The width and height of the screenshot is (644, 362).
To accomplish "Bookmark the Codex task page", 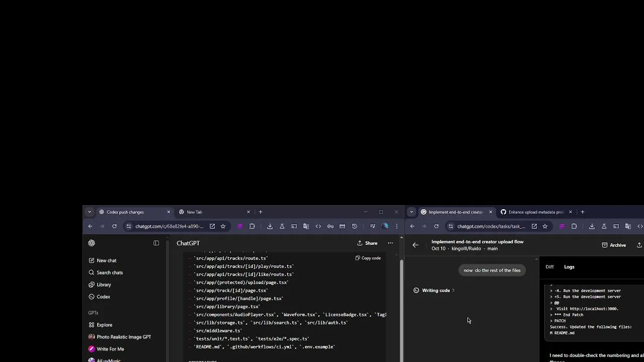I will tap(545, 226).
